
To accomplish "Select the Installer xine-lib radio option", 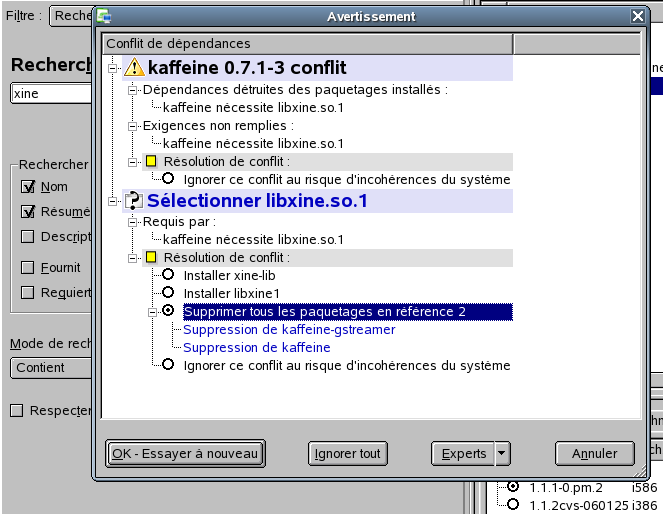I will 168,274.
